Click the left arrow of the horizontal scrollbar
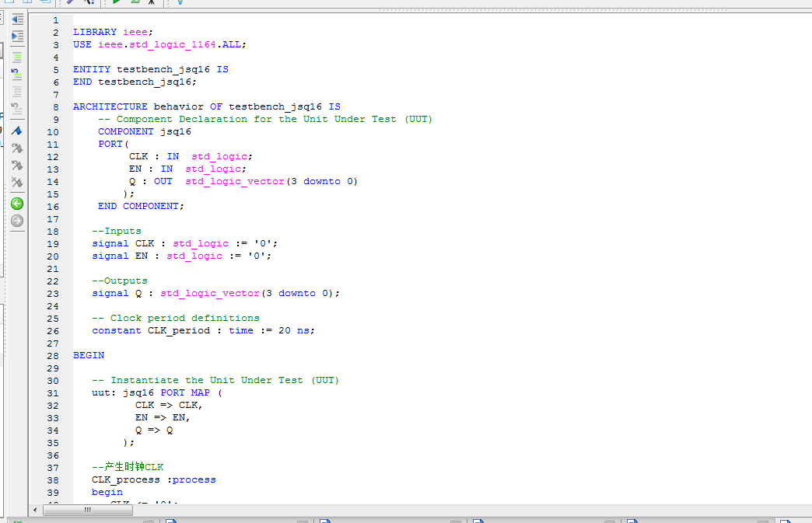The image size is (812, 523). point(33,511)
